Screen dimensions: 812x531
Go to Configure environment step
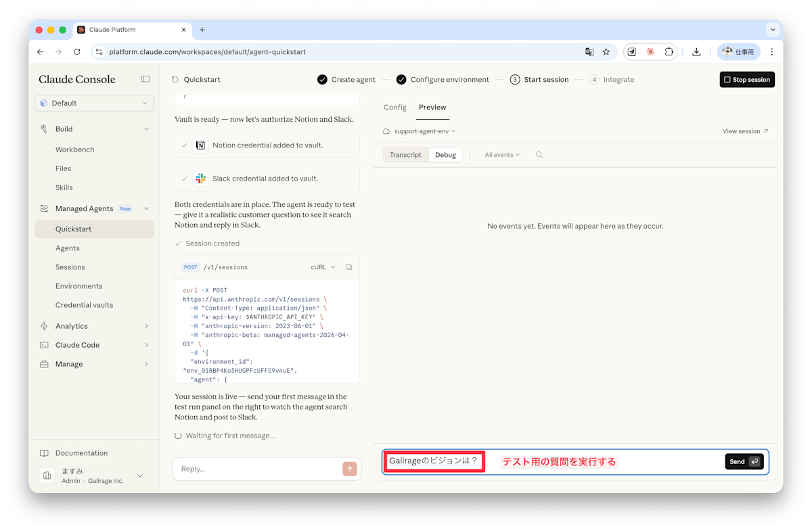pyautogui.click(x=443, y=79)
